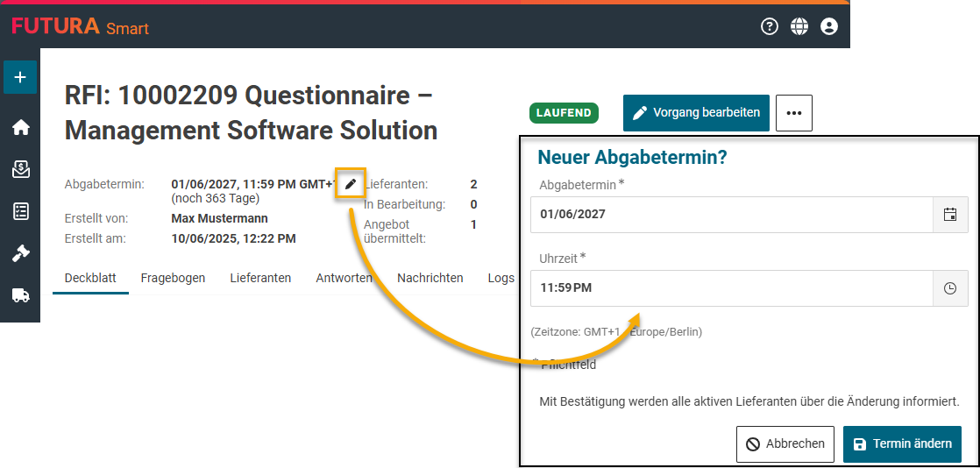Screen dimensions: 980x468
Task: Select the auction gavel sidebar icon
Action: 20,253
